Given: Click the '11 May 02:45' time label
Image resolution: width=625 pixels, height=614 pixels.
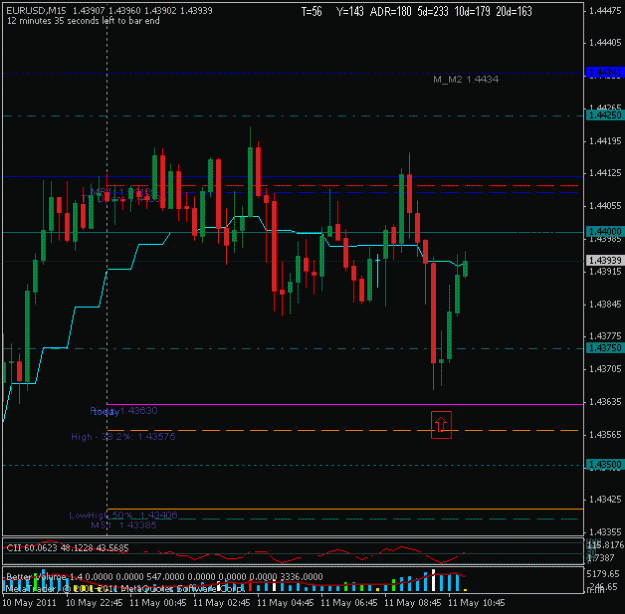Looking at the screenshot, I should tap(222, 602).
